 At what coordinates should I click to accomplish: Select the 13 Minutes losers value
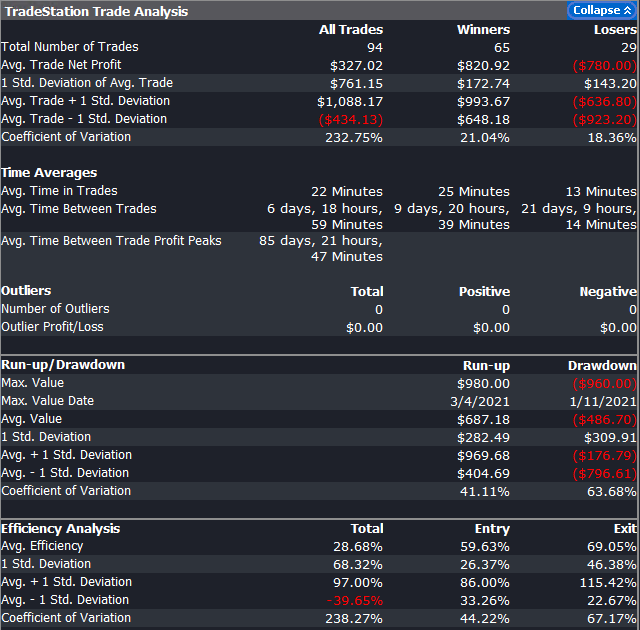click(x=601, y=191)
